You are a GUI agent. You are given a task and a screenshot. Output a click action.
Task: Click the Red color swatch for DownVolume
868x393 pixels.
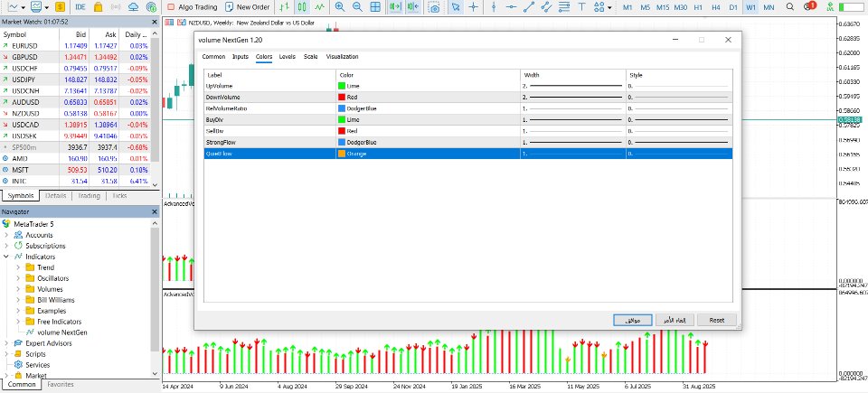point(342,97)
